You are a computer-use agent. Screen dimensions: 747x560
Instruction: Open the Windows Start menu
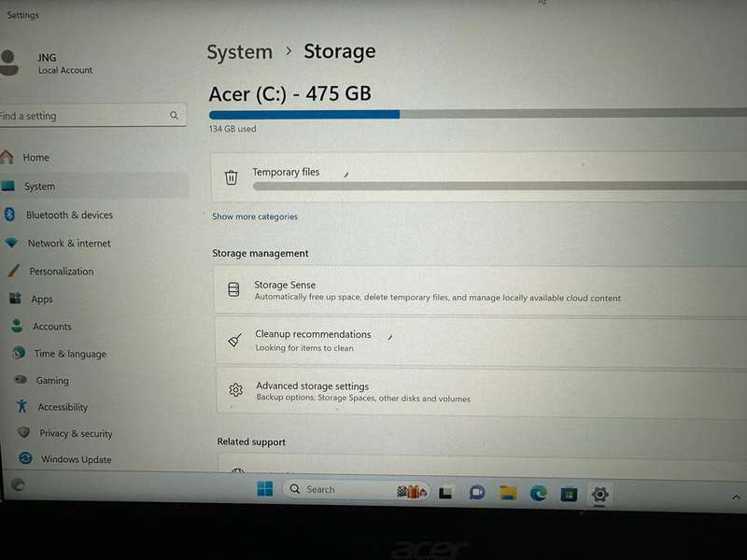coord(265,488)
